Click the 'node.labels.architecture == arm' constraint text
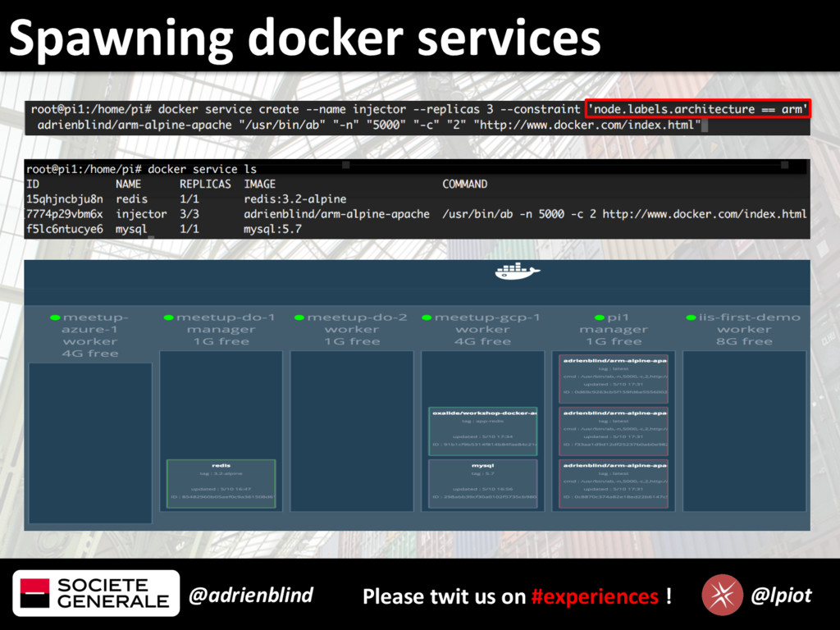 (x=698, y=109)
